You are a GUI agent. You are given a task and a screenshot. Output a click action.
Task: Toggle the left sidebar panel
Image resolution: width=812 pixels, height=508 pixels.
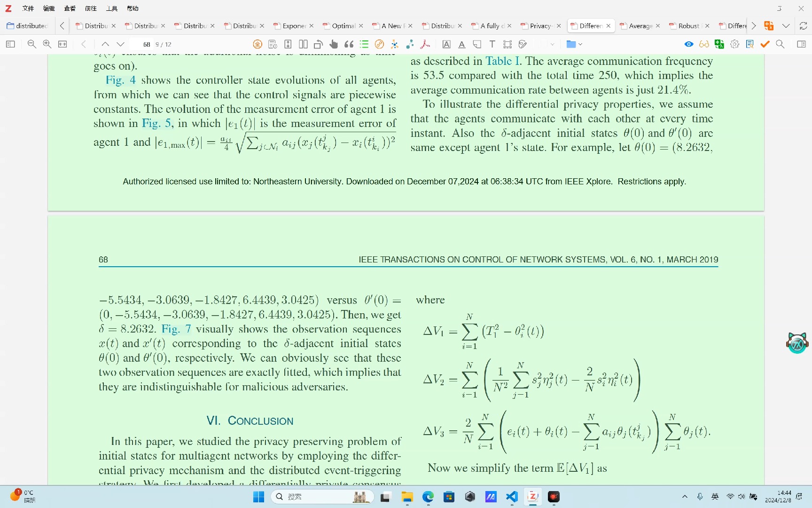[10, 44]
